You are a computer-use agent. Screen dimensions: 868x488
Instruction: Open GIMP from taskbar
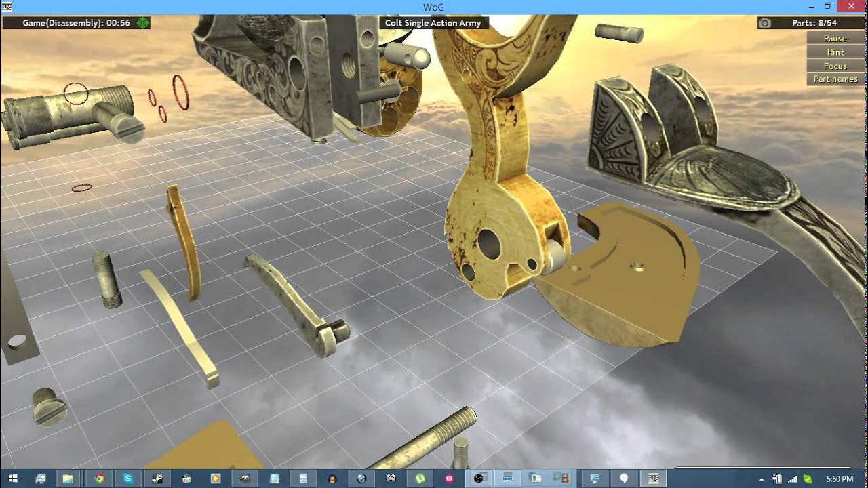pyautogui.click(x=245, y=479)
